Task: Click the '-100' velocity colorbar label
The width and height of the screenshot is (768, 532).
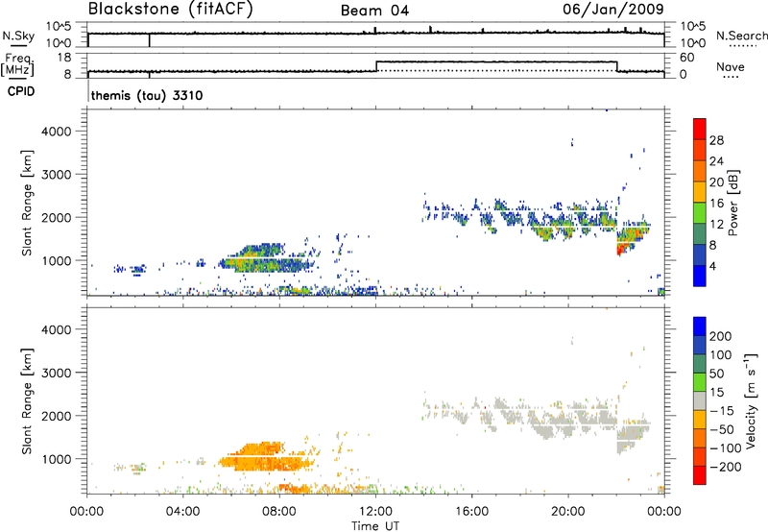Action: [726, 448]
